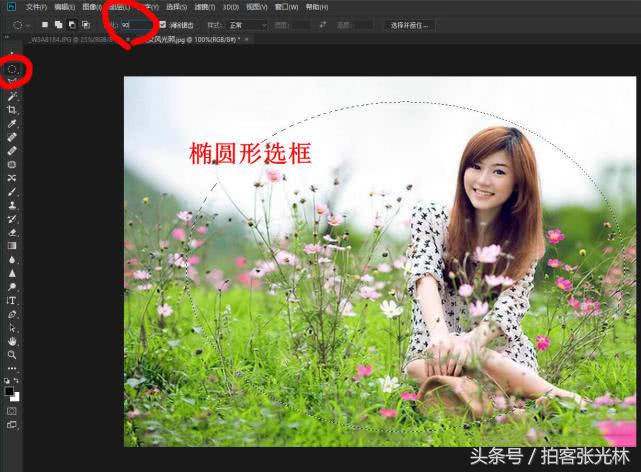
Task: Open the 滤镜 (Filter) menu
Action: 204,7
